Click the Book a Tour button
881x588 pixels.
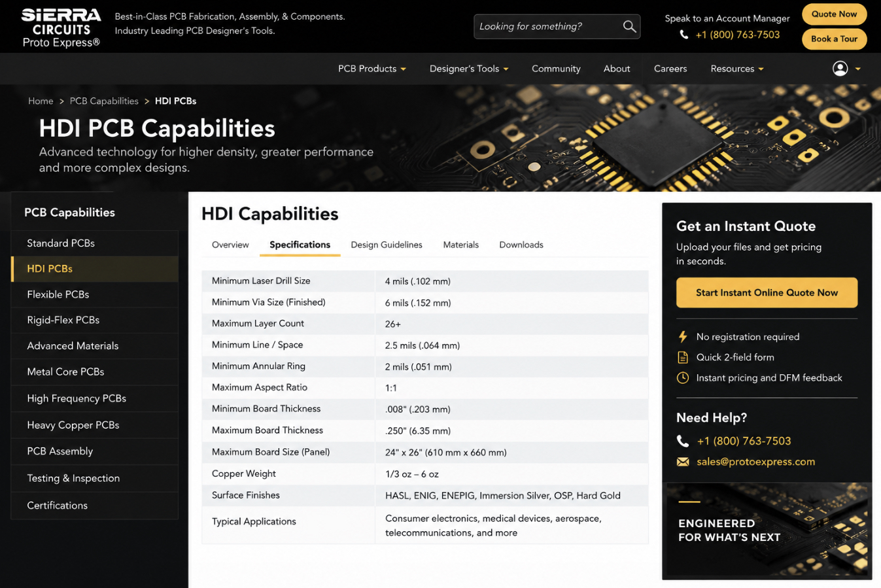834,39
